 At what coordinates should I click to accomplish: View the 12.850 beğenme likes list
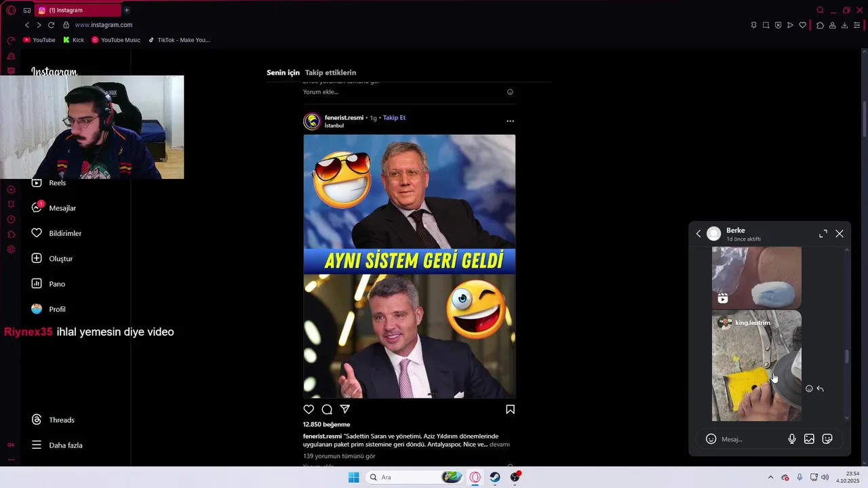pyautogui.click(x=326, y=424)
